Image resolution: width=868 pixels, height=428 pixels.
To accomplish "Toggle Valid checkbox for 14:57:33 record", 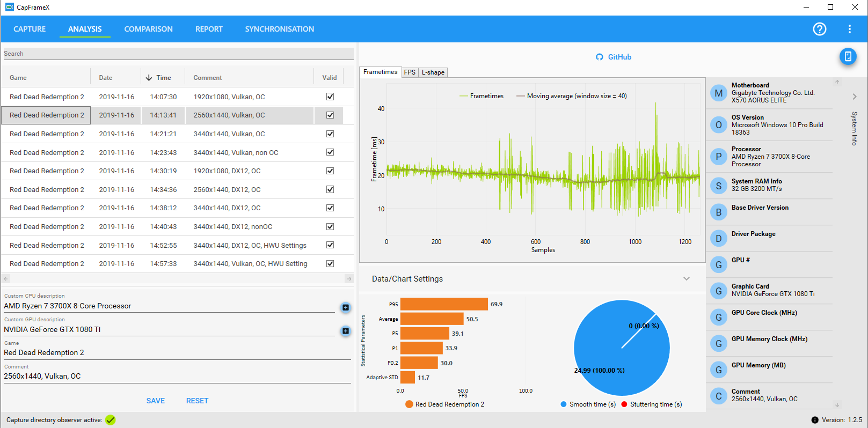I will (330, 263).
